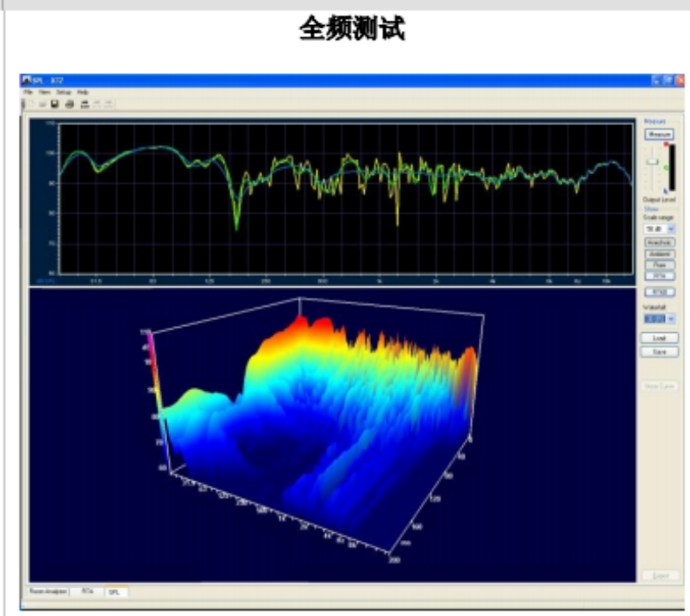Click the Save disk toolbar icon
This screenshot has height=616, width=690.
click(x=54, y=104)
